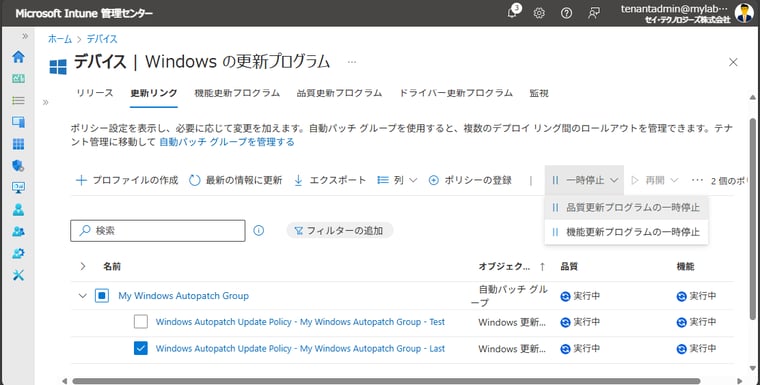
Task: Click the horizontal scrollbar at the bottom
Action: point(386,381)
